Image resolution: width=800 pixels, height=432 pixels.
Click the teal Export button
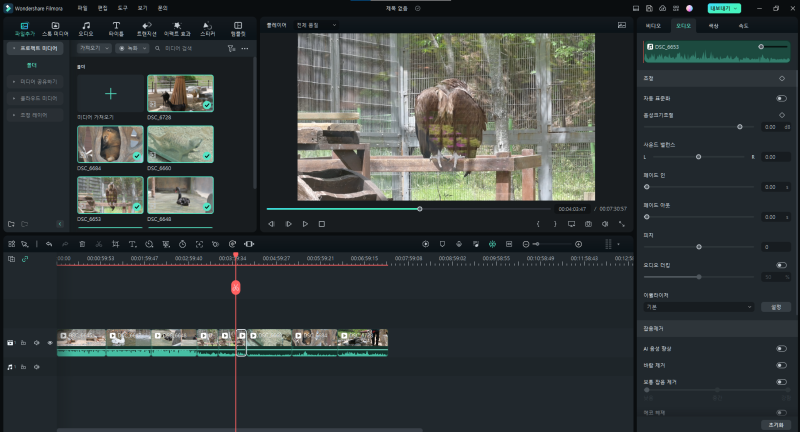(723, 9)
